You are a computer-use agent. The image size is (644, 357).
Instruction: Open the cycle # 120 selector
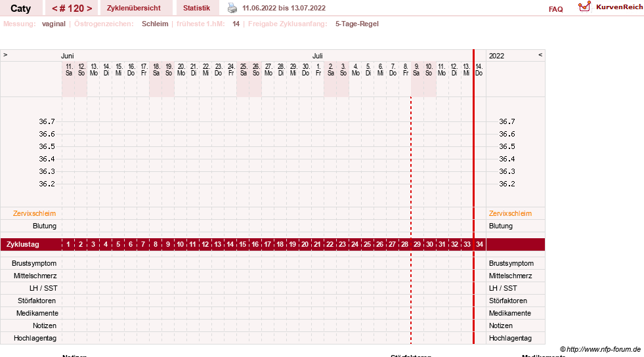click(72, 9)
